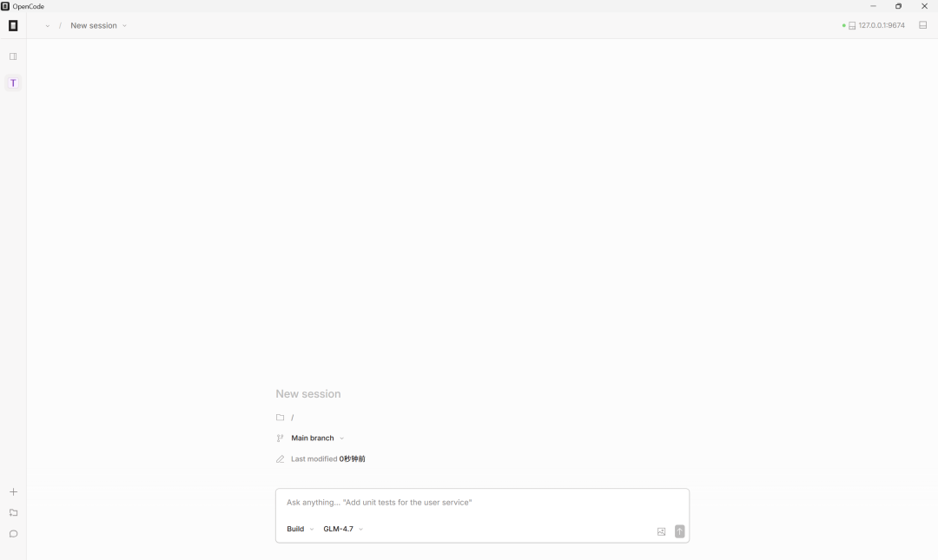
Task: Minimize the OpenCode window
Action: point(873,6)
